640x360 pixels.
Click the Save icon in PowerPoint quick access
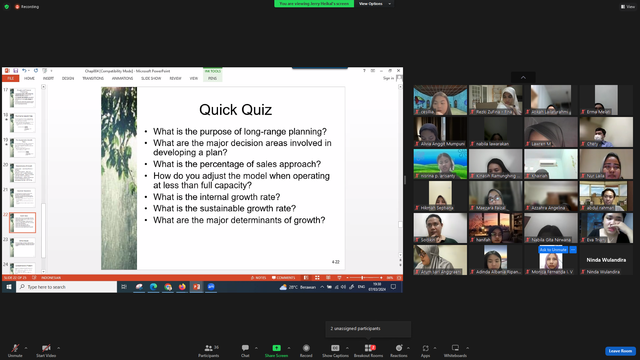pyautogui.click(x=16, y=71)
